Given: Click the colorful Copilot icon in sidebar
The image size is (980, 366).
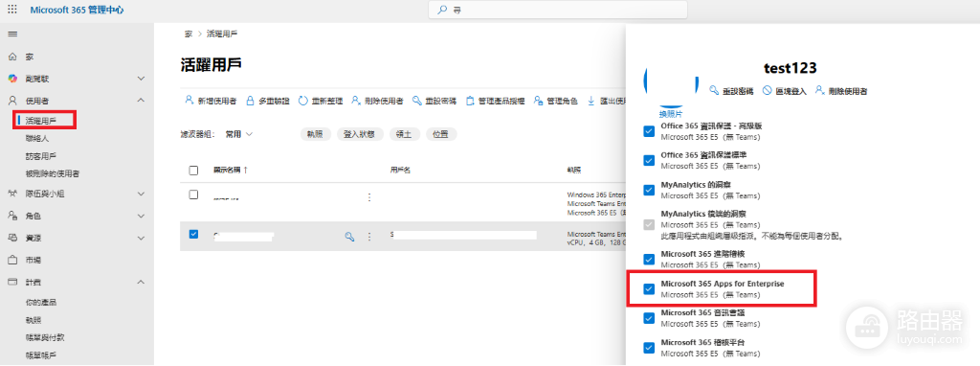Looking at the screenshot, I should pos(12,79).
